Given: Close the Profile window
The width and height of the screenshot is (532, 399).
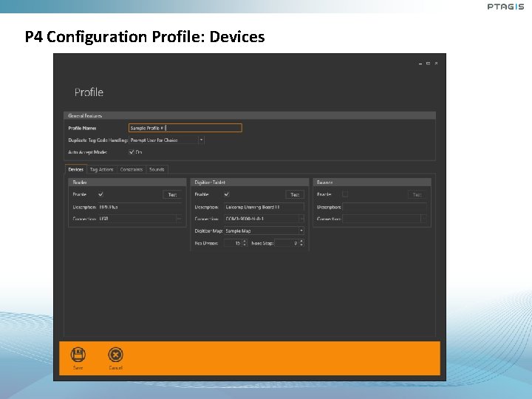Looking at the screenshot, I should 437,64.
